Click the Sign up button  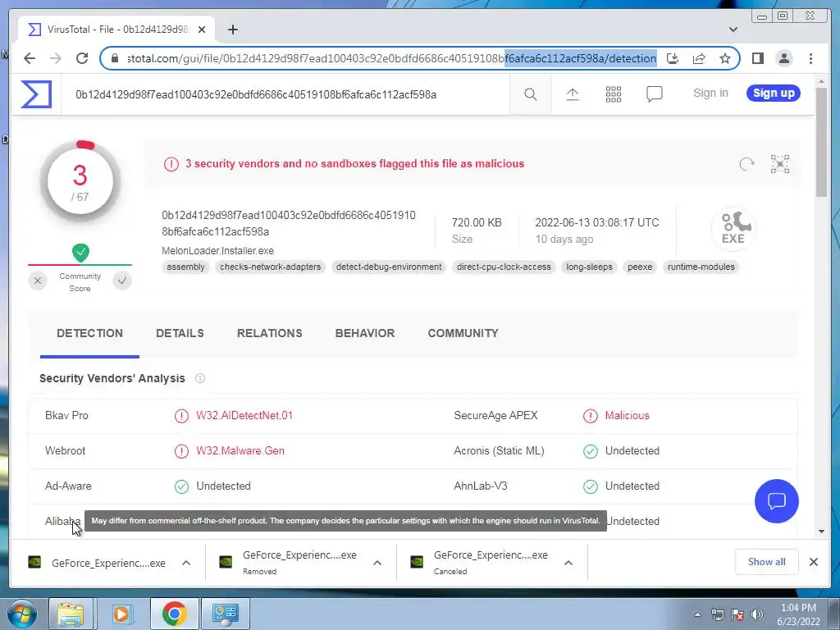[x=774, y=94]
